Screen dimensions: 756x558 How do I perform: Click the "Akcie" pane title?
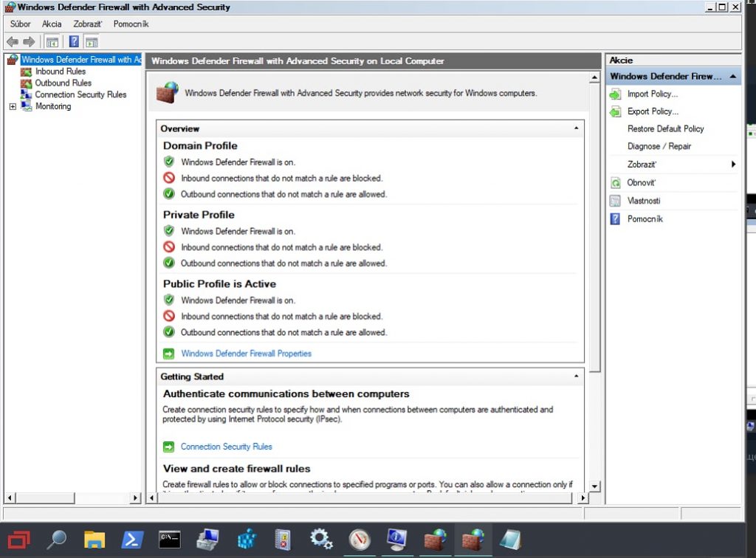pos(621,61)
